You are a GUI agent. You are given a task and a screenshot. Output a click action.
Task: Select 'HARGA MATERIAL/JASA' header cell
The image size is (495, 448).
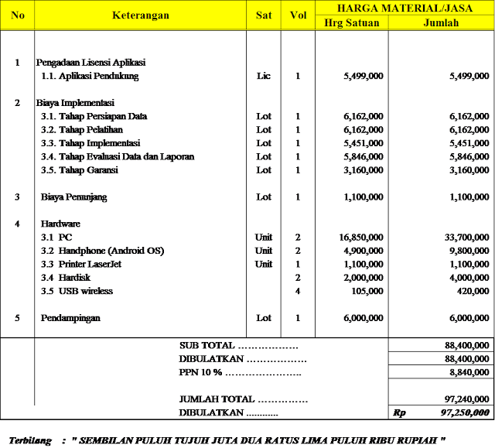point(405,8)
